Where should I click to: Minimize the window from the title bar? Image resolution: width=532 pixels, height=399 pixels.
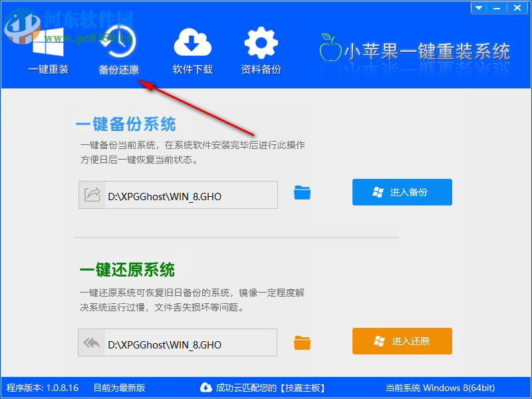[x=497, y=8]
